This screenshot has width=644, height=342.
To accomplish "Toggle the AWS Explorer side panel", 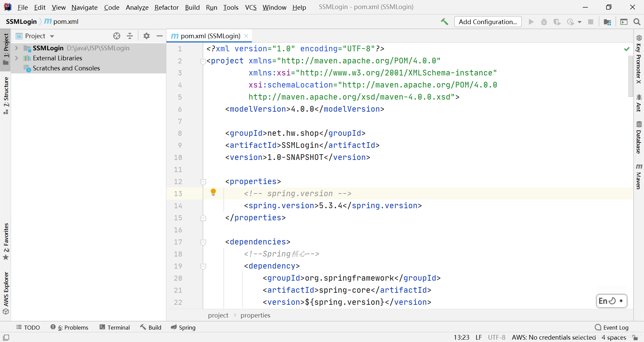I will pyautogui.click(x=6, y=293).
